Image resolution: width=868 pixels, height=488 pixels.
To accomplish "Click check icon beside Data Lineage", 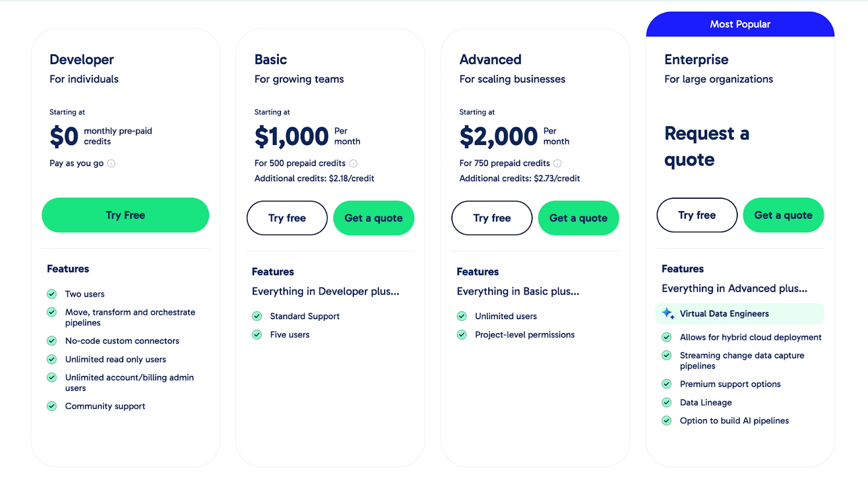I will (667, 403).
